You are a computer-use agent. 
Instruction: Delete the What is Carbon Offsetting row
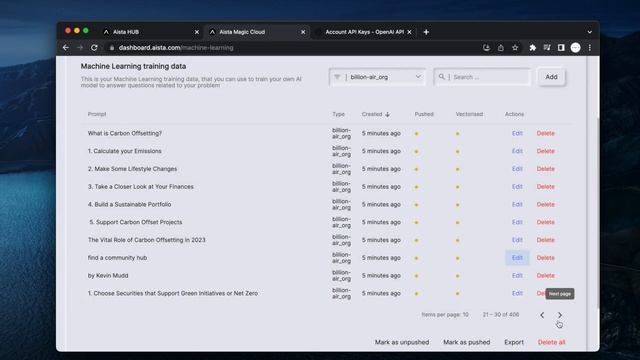pos(545,133)
